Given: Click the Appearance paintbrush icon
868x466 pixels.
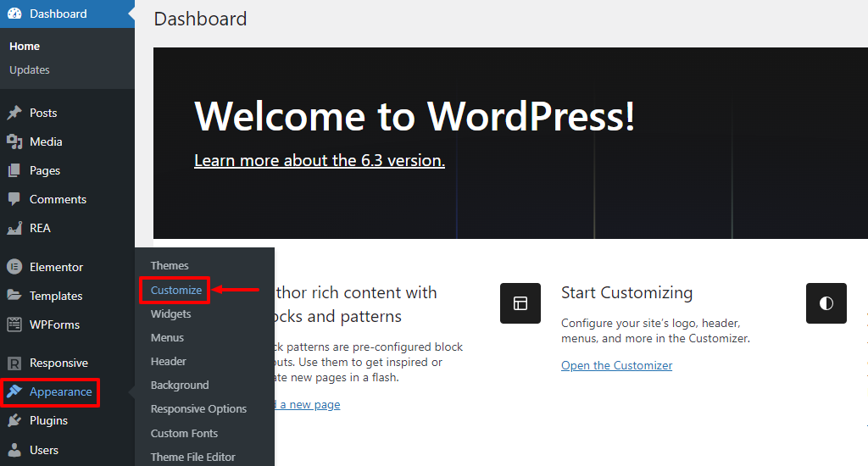Looking at the screenshot, I should 14,391.
